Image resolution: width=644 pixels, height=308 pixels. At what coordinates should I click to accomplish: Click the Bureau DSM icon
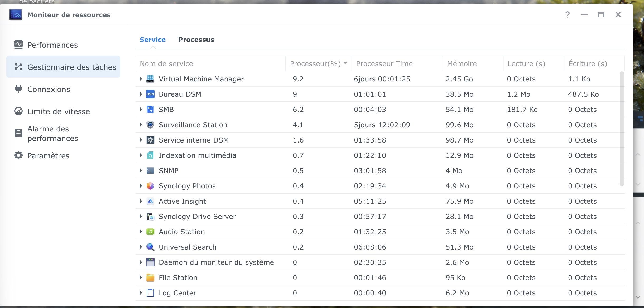[150, 94]
